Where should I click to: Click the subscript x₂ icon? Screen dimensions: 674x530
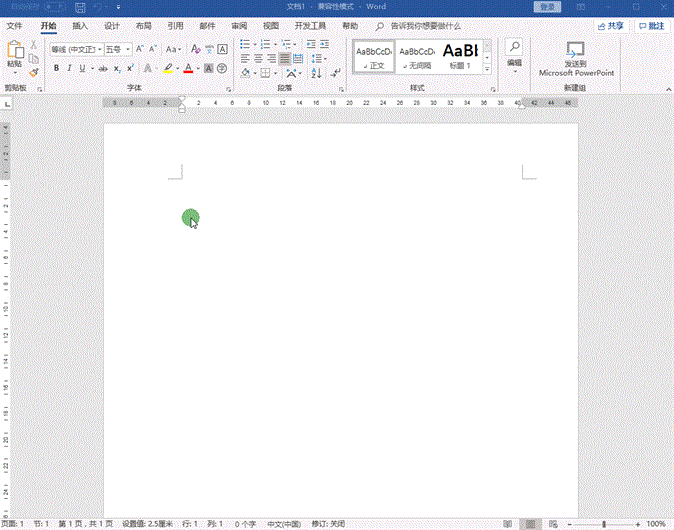click(116, 68)
